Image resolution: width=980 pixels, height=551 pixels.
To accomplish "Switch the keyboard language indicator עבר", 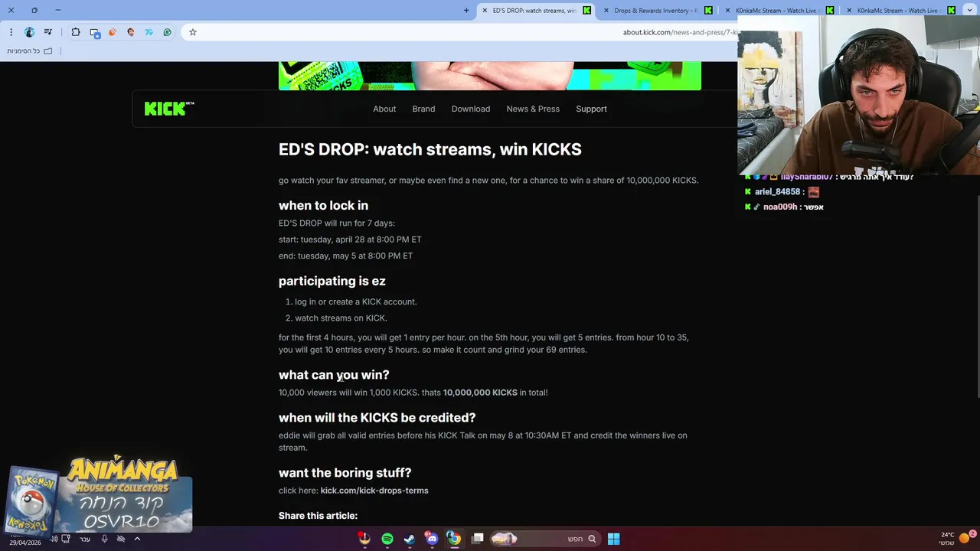I will [85, 539].
